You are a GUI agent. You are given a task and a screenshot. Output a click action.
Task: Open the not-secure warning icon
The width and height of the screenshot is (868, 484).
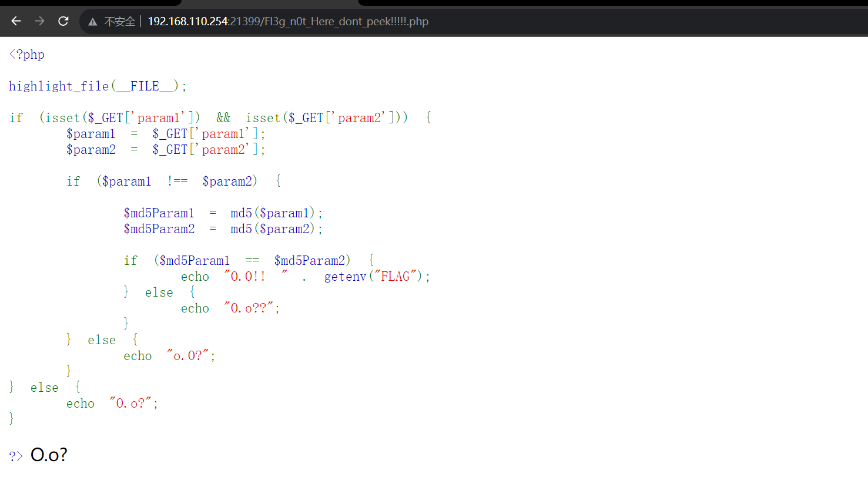pyautogui.click(x=92, y=22)
